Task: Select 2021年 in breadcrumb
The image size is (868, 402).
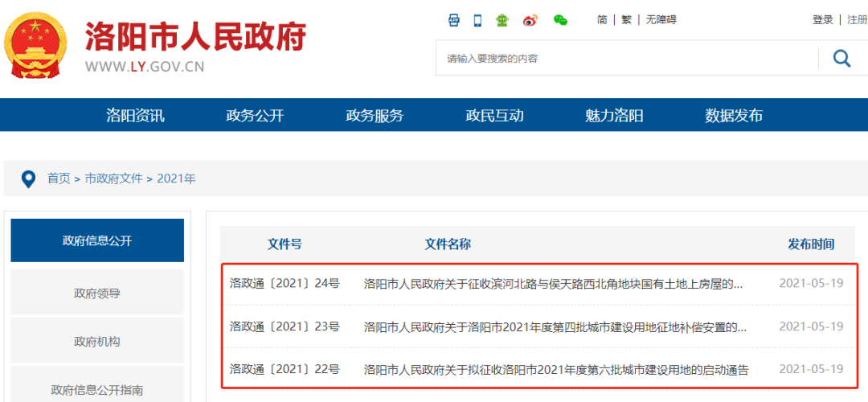Action: coord(177,178)
